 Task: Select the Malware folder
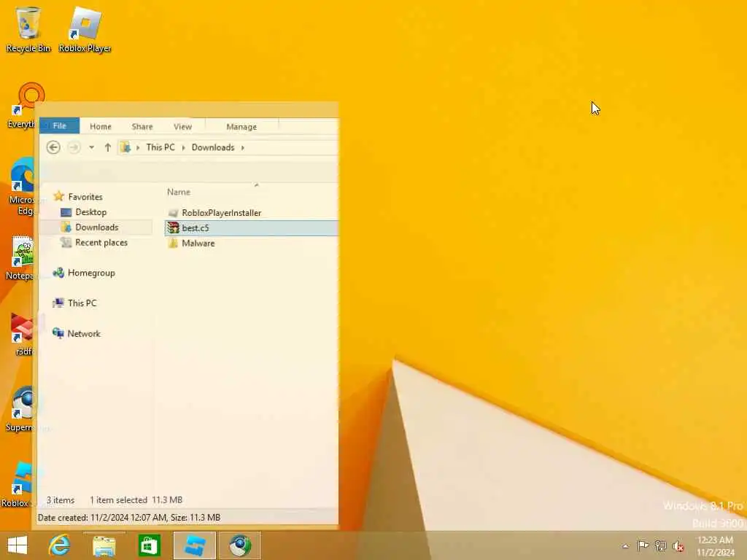[x=198, y=244]
